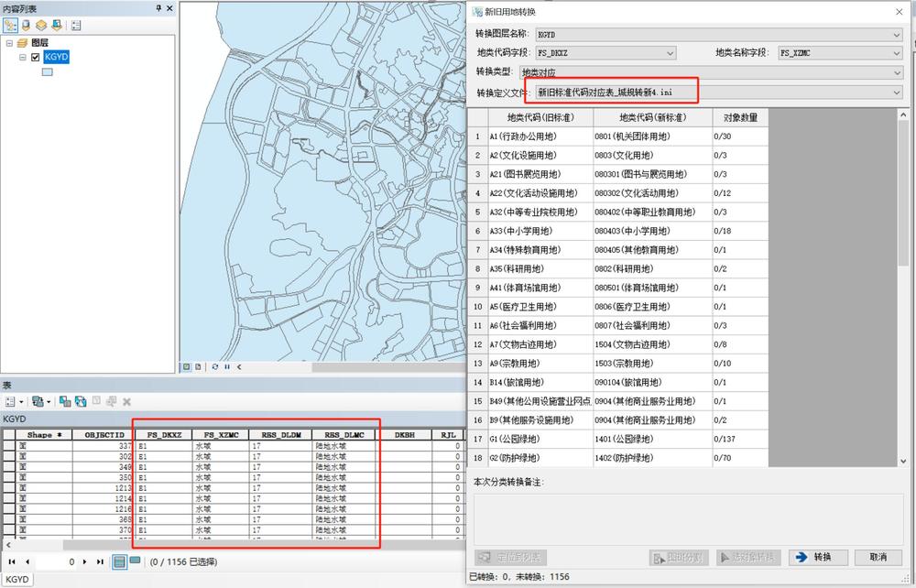Show selected records toggle

click(x=135, y=561)
